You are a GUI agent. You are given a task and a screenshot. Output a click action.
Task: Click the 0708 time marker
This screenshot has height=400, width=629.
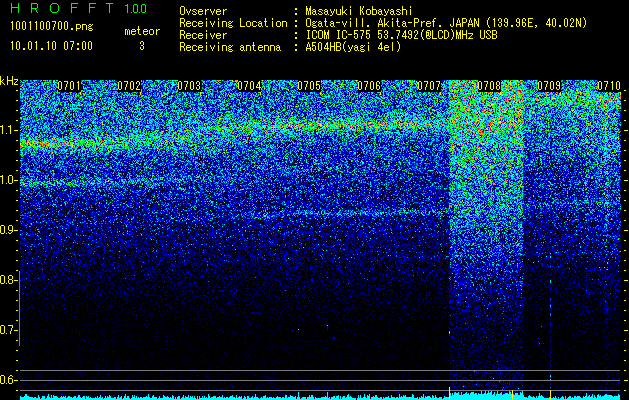point(489,86)
